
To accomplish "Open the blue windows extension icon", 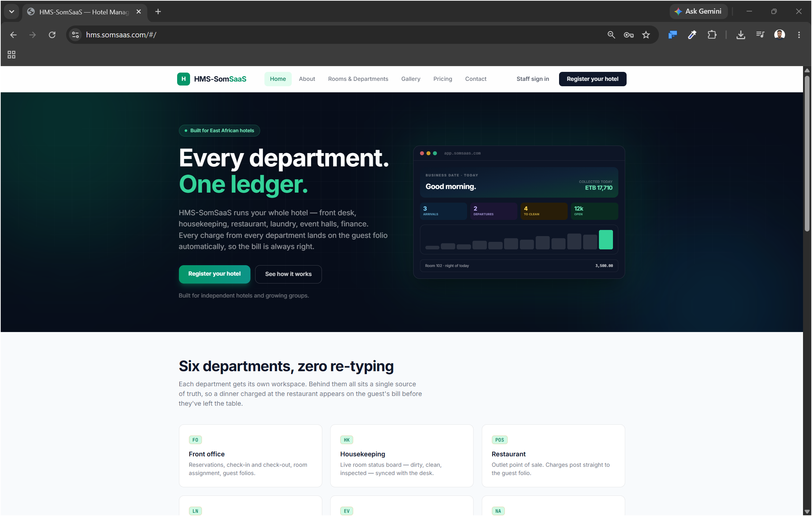I will 673,35.
